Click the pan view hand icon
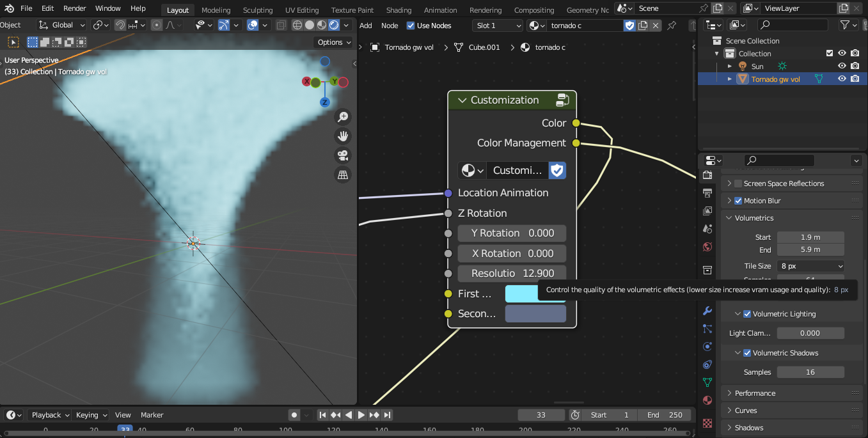Image resolution: width=868 pixels, height=438 pixels. [343, 136]
